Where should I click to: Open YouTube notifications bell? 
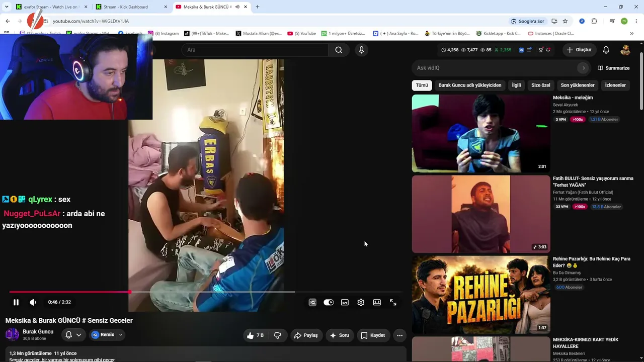pos(606,50)
